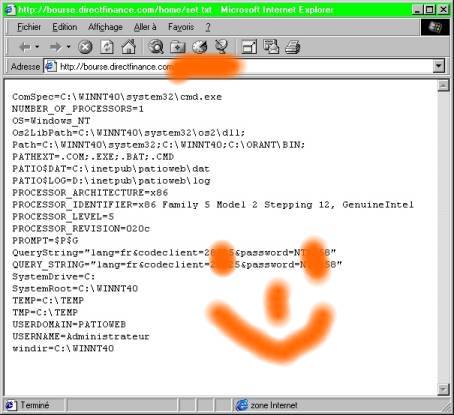Stop page loading with the Stop icon

85,47
